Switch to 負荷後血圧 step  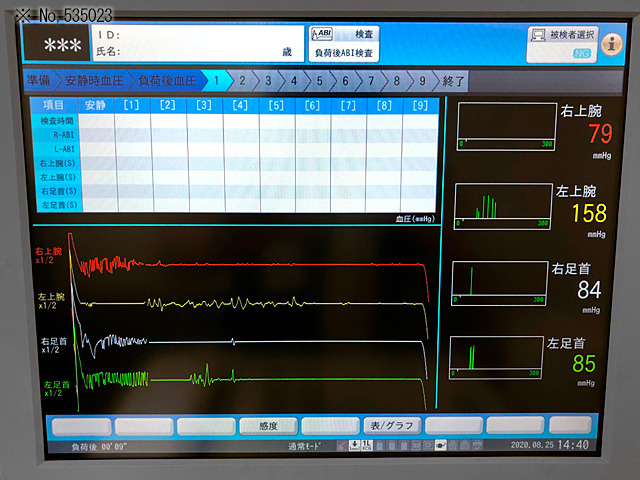(x=167, y=80)
